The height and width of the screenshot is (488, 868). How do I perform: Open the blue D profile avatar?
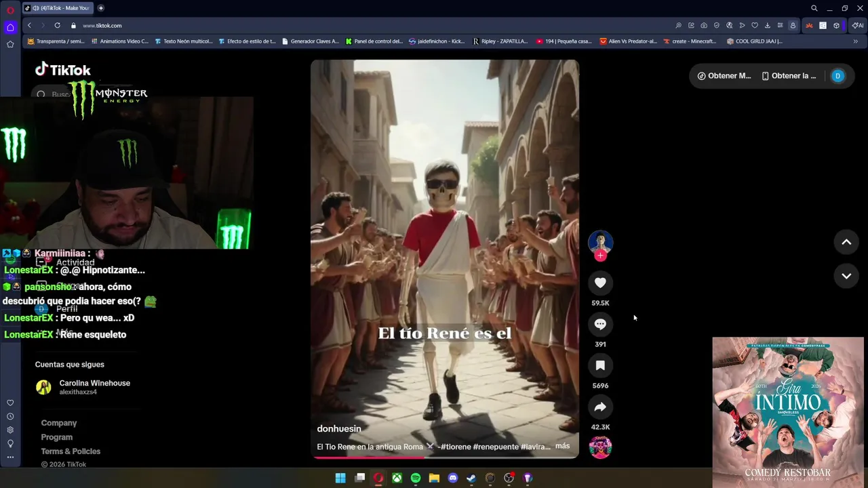point(837,76)
